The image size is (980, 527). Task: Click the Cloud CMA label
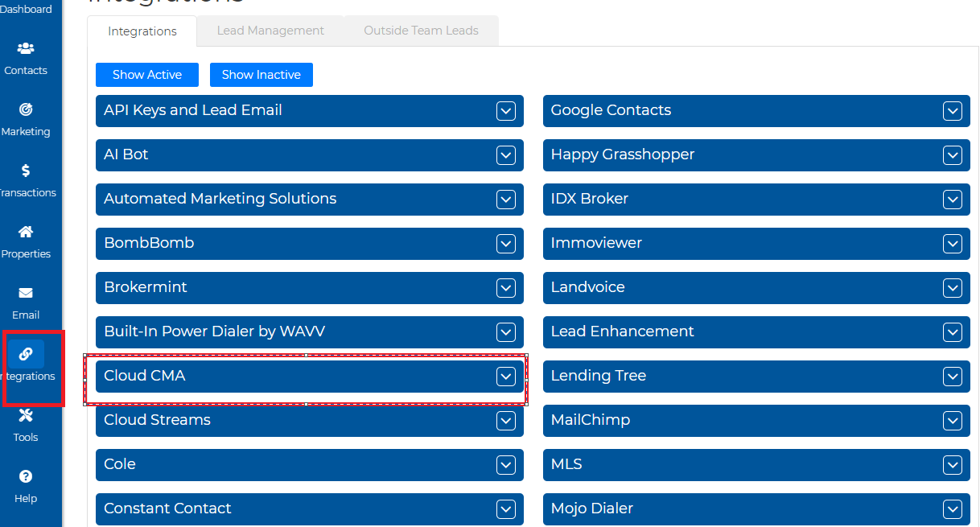[x=145, y=376]
